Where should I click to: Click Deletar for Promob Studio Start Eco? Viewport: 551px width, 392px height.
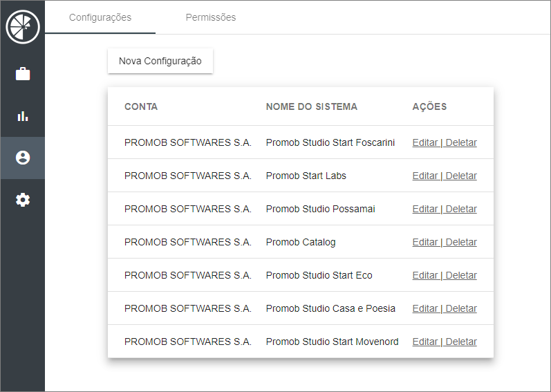[461, 275]
